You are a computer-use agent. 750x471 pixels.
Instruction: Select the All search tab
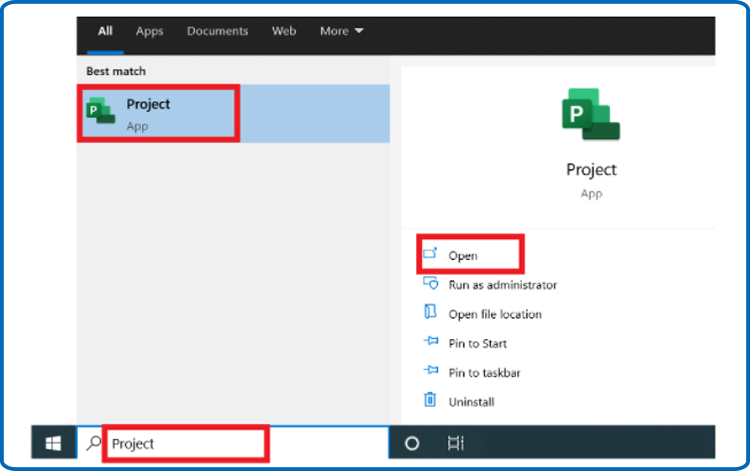click(105, 31)
